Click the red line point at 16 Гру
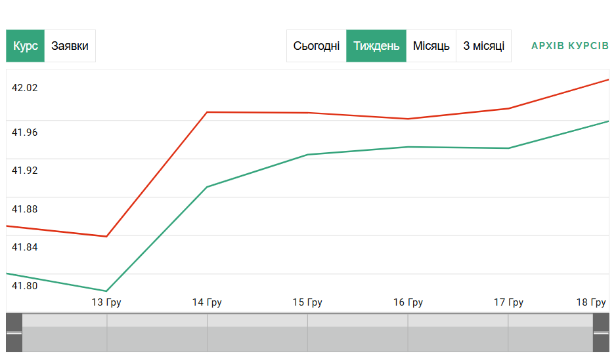The image size is (616, 364). pyautogui.click(x=408, y=119)
